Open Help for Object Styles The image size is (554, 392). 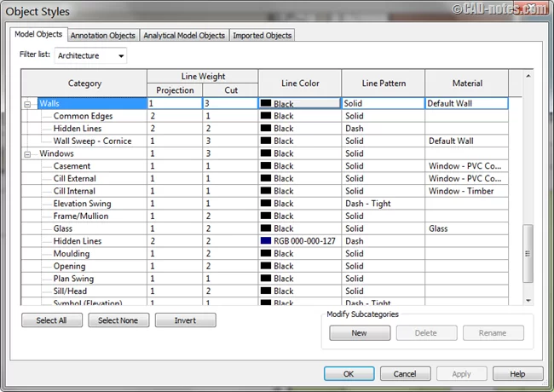[x=516, y=374]
